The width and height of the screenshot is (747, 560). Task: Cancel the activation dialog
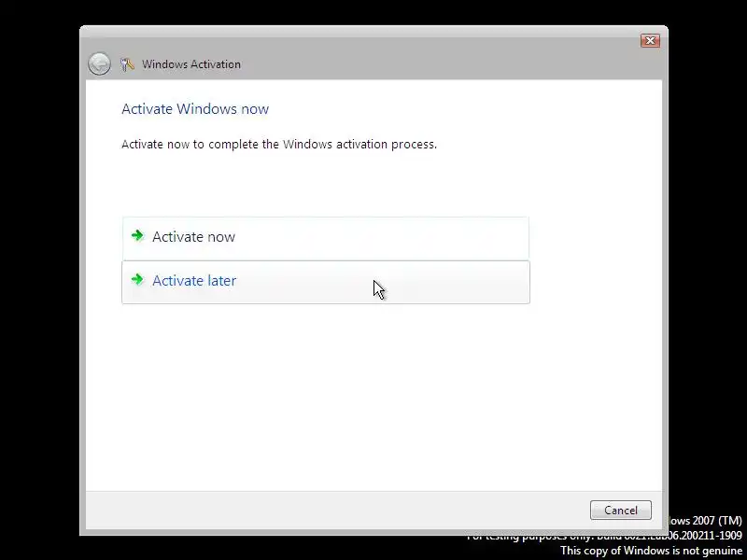pos(621,510)
